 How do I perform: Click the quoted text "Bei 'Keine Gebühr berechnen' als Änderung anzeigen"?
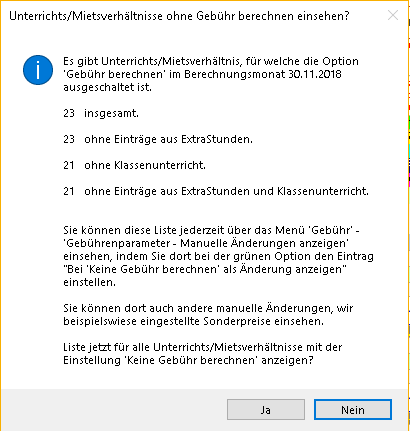(x=205, y=269)
